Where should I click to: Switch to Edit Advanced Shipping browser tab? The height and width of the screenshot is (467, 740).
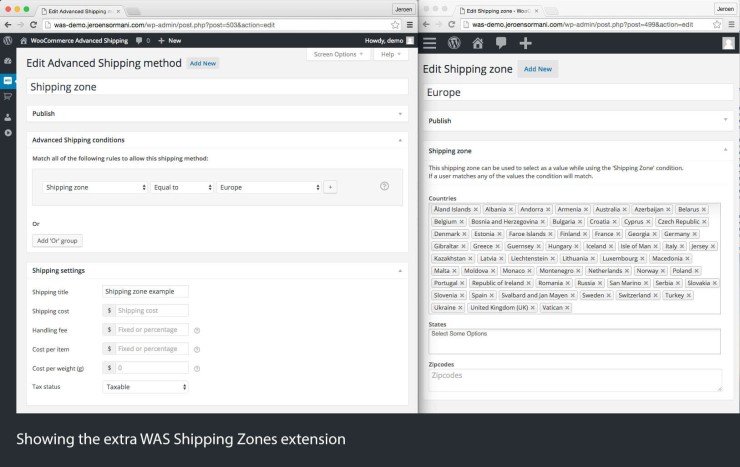79,11
